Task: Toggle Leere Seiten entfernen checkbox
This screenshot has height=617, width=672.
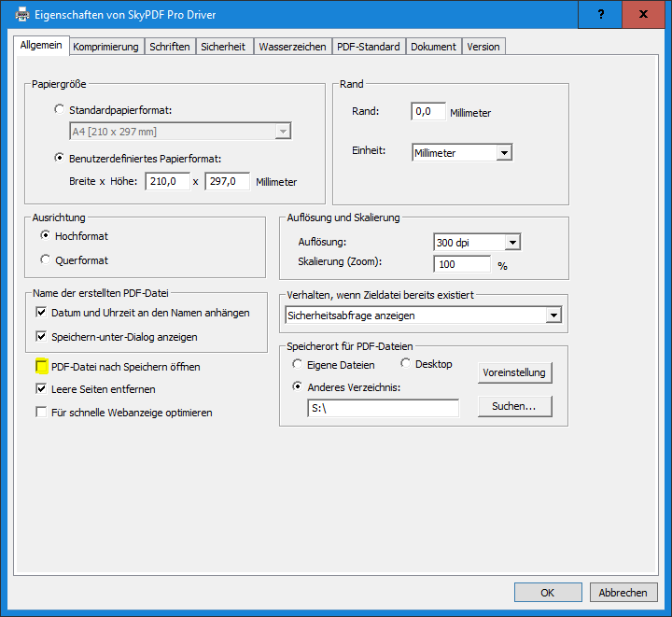Action: coord(41,389)
